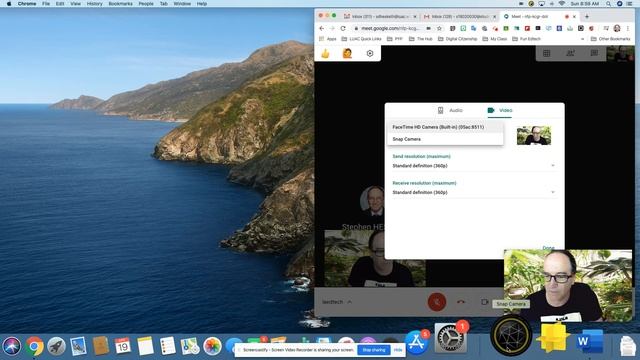Open the Send resolution dropdown
The height and width of the screenshot is (360, 640).
pyautogui.click(x=473, y=166)
